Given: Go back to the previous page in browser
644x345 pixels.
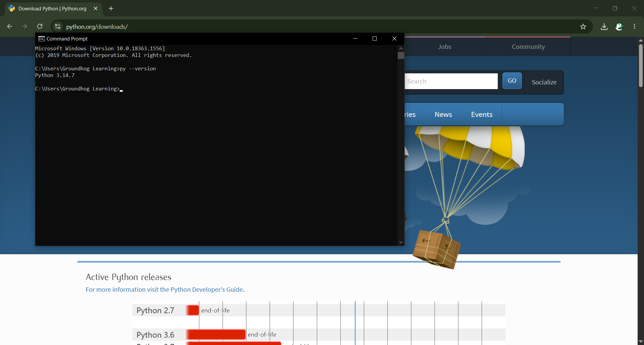Looking at the screenshot, I should [x=10, y=26].
